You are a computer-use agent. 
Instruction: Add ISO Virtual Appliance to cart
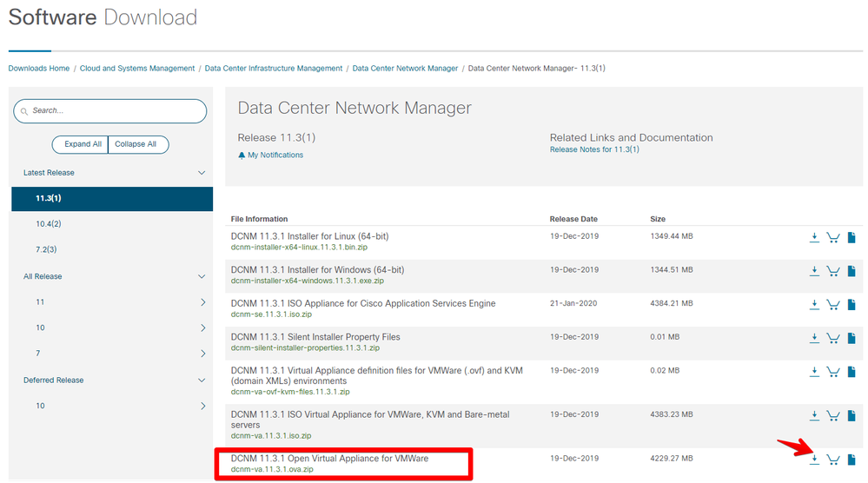[833, 415]
